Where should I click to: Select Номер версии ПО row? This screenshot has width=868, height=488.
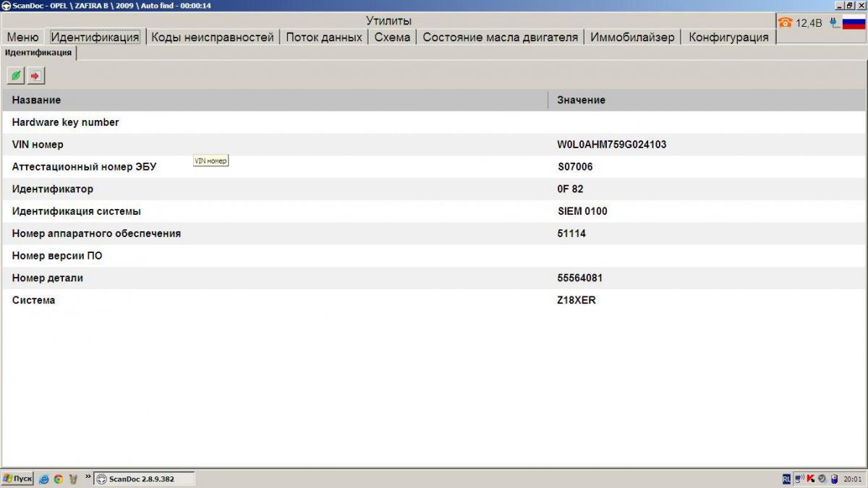click(433, 256)
